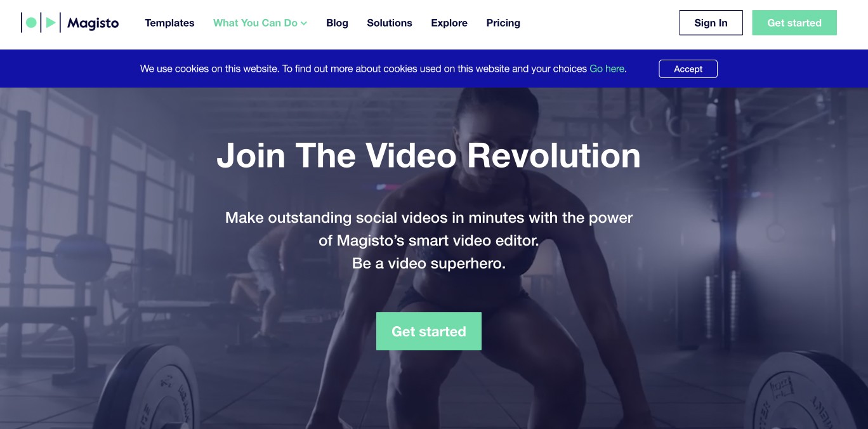The image size is (868, 429).
Task: Click the cookie banner message text
Action: click(364, 69)
